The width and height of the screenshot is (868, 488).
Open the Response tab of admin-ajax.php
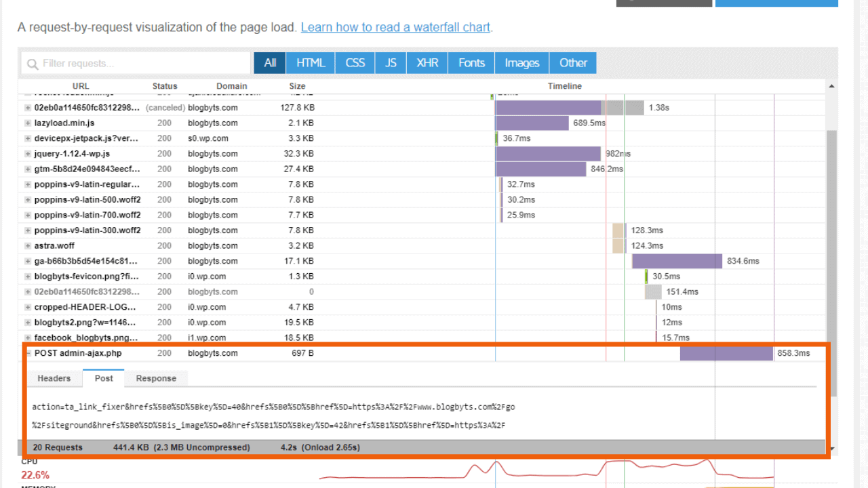[x=156, y=378]
